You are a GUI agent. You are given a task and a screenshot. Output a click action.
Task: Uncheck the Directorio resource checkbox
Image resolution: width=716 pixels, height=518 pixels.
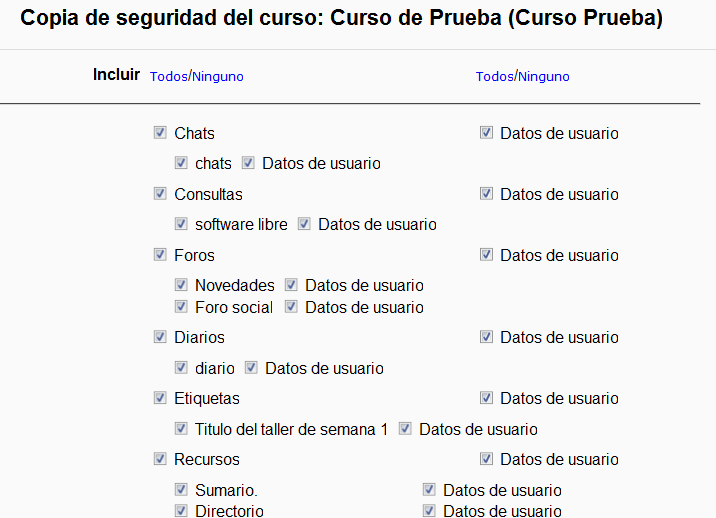pos(181,511)
